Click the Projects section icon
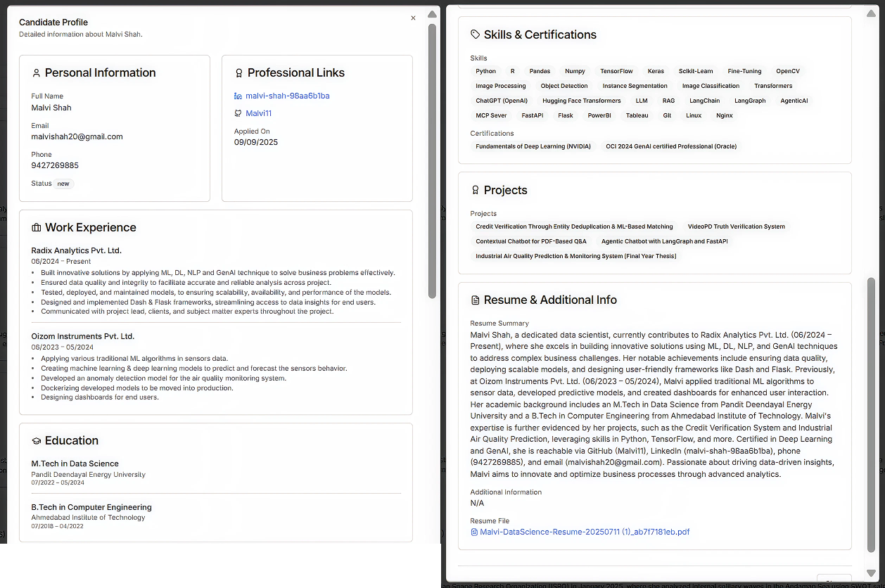Image resolution: width=885 pixels, height=588 pixels. [476, 189]
